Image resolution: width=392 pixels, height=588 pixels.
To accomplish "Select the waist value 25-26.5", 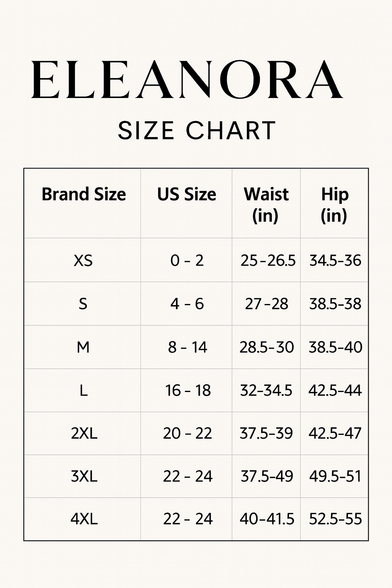I will (x=268, y=261).
